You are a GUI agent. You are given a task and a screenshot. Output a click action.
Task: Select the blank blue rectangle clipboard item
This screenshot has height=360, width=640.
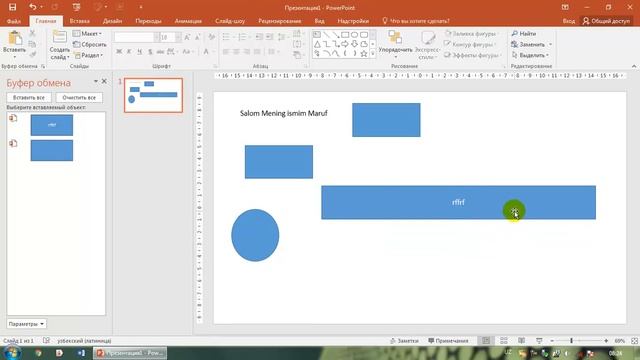pyautogui.click(x=52, y=150)
